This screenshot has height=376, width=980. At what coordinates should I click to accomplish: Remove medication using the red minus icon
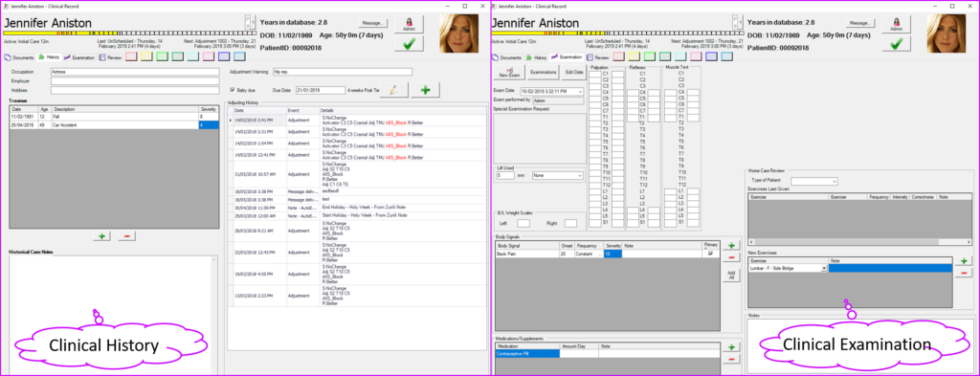(x=732, y=359)
